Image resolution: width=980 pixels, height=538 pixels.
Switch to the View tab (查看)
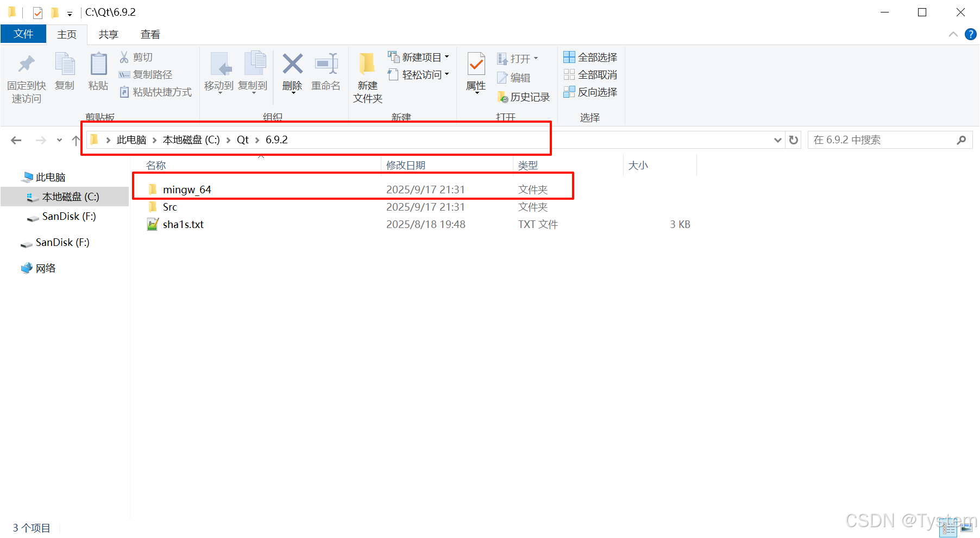150,34
